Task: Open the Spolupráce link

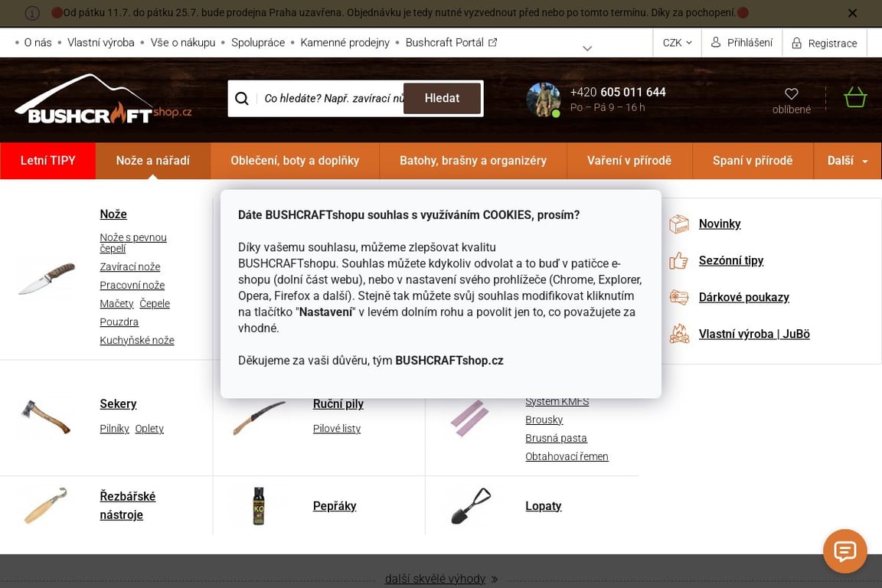Action: coord(258,43)
